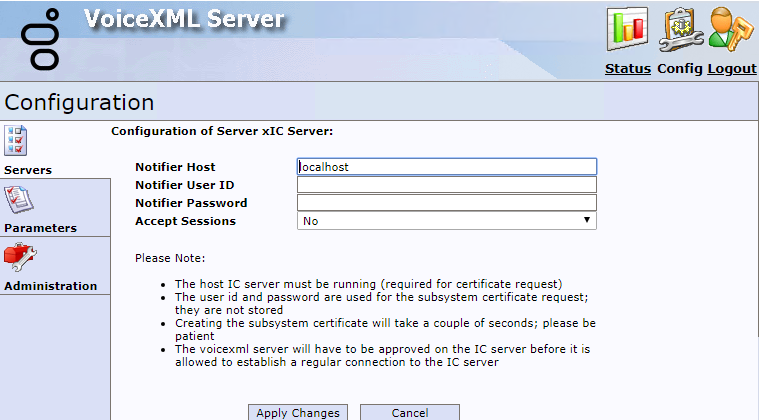Click the VoiceXML Server header title

click(184, 20)
